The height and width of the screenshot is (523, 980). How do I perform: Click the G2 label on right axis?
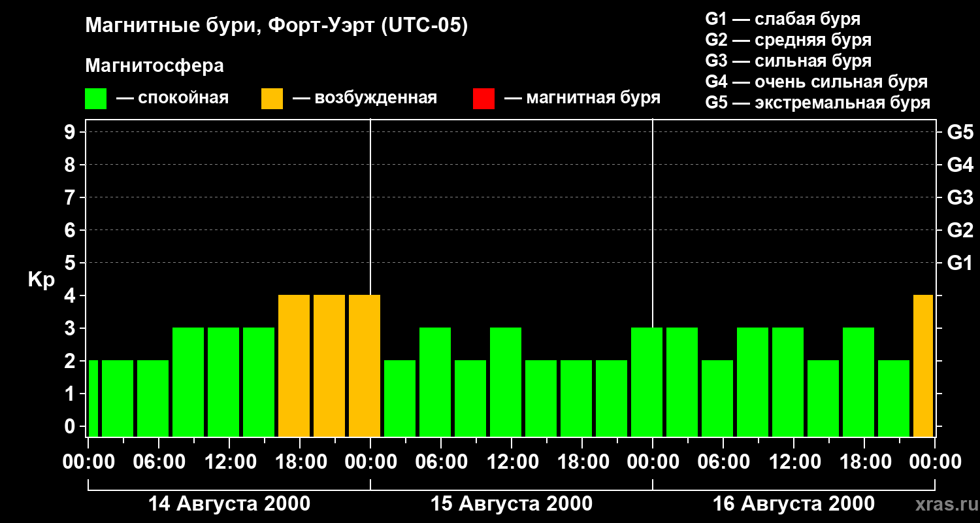pyautogui.click(x=960, y=230)
